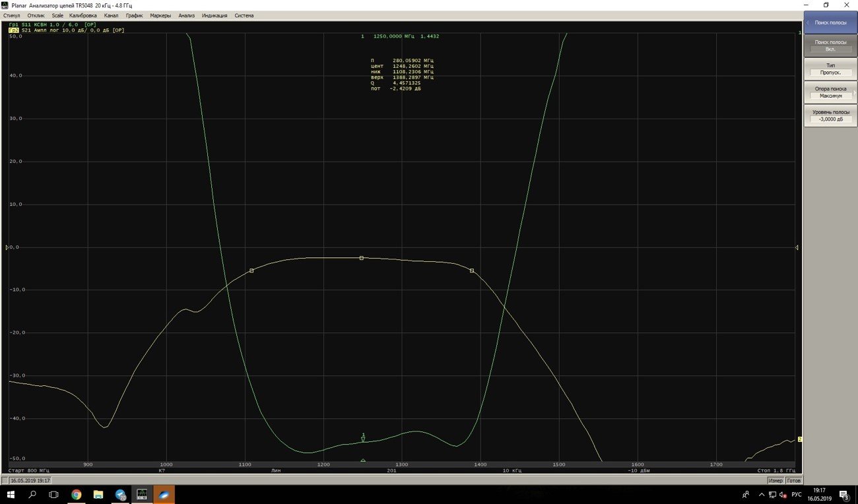Open the Стимул menu
858x504 pixels.
click(x=12, y=15)
